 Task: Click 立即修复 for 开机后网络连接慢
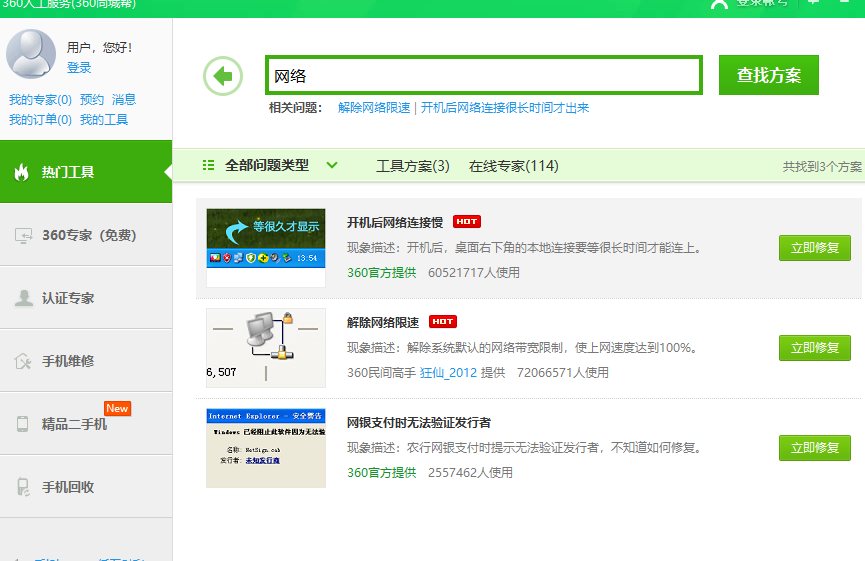[x=814, y=248]
